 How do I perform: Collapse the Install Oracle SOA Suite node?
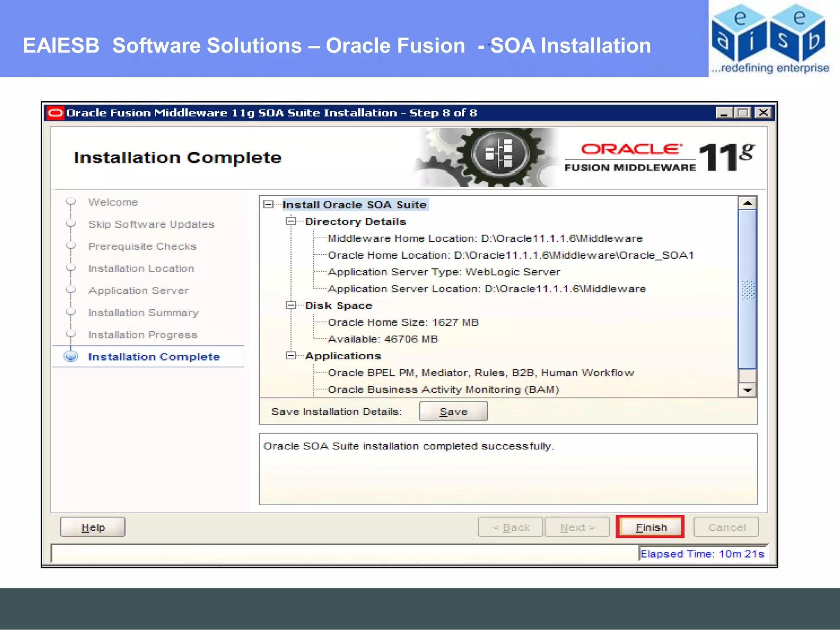click(x=269, y=204)
